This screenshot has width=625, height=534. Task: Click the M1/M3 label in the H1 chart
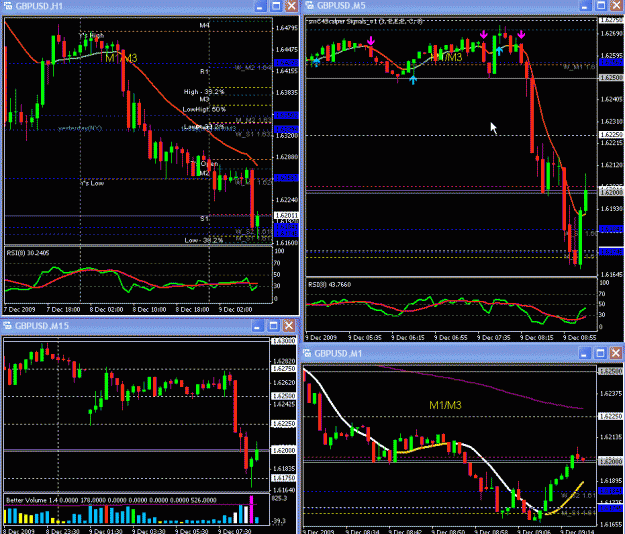tap(121, 58)
